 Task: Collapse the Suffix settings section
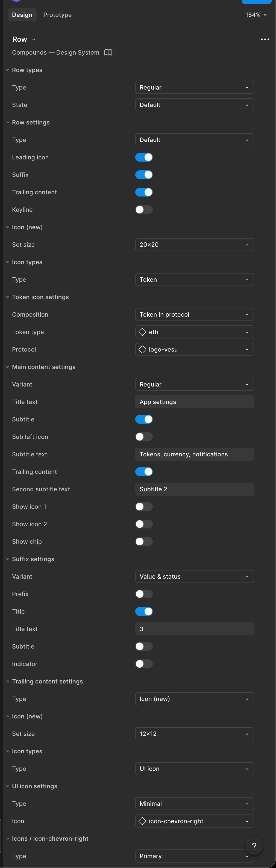pyautogui.click(x=7, y=559)
